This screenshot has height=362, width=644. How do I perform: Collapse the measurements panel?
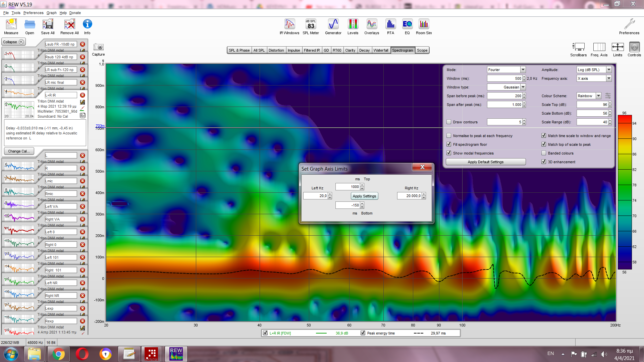tap(14, 42)
